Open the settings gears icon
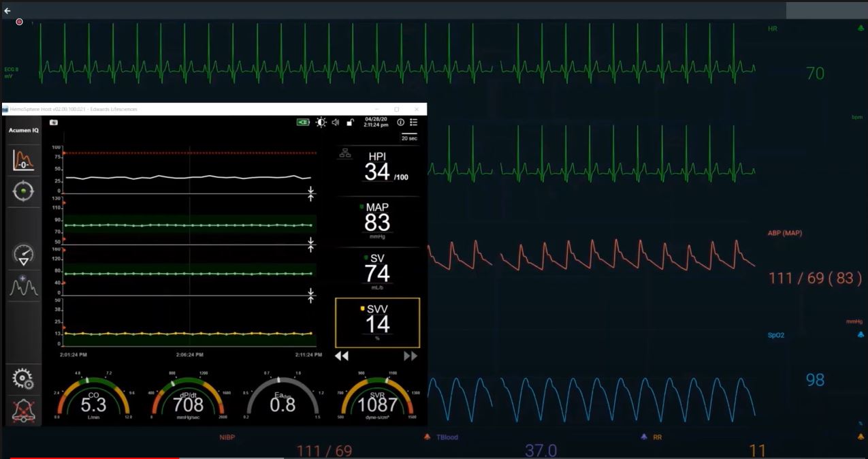868x459 pixels. pos(24,379)
